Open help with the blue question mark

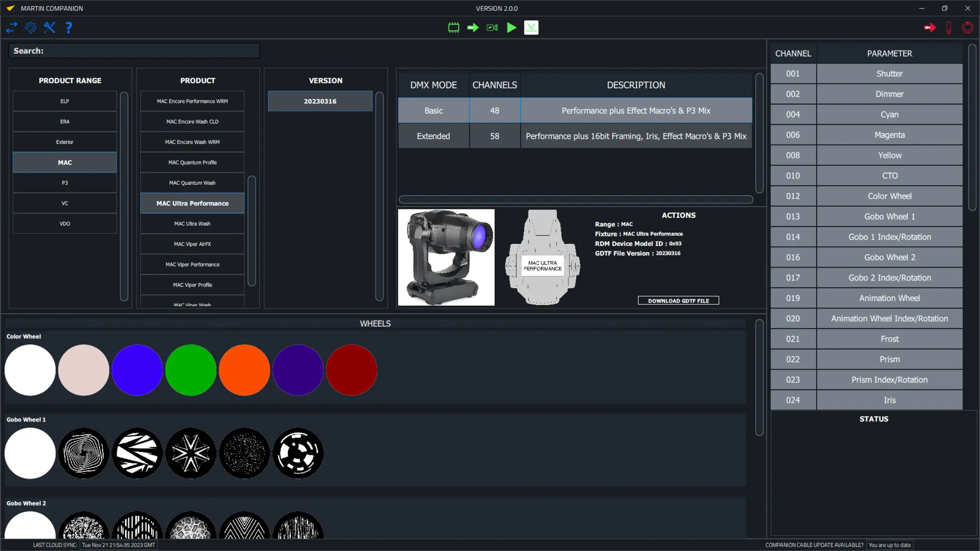tap(69, 28)
